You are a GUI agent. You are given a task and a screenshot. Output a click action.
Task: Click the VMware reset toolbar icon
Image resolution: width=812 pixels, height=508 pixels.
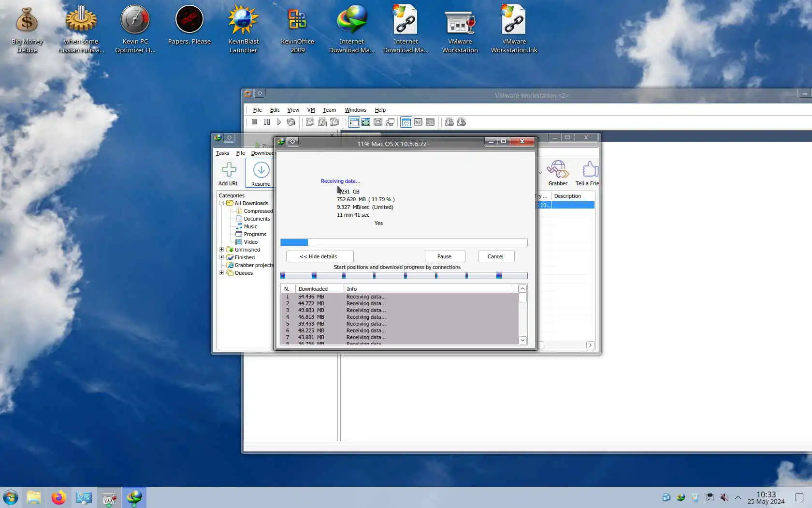(x=291, y=122)
